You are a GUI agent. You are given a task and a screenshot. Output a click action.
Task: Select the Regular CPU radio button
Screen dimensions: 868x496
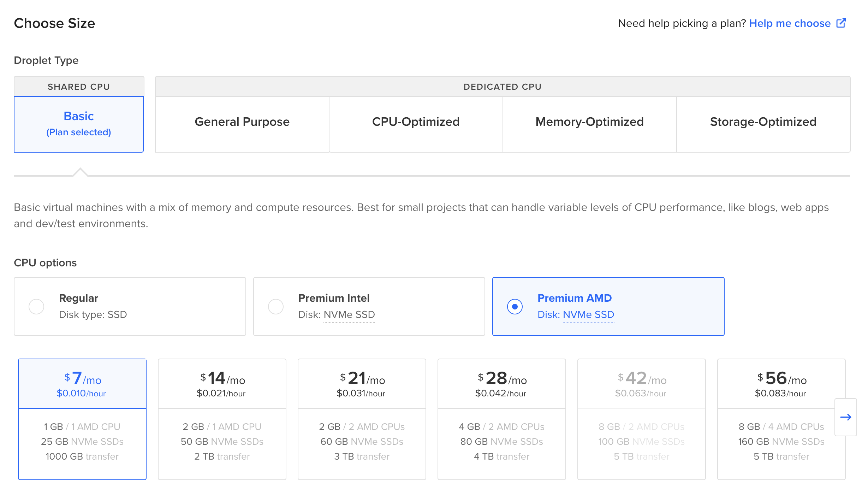click(x=36, y=306)
